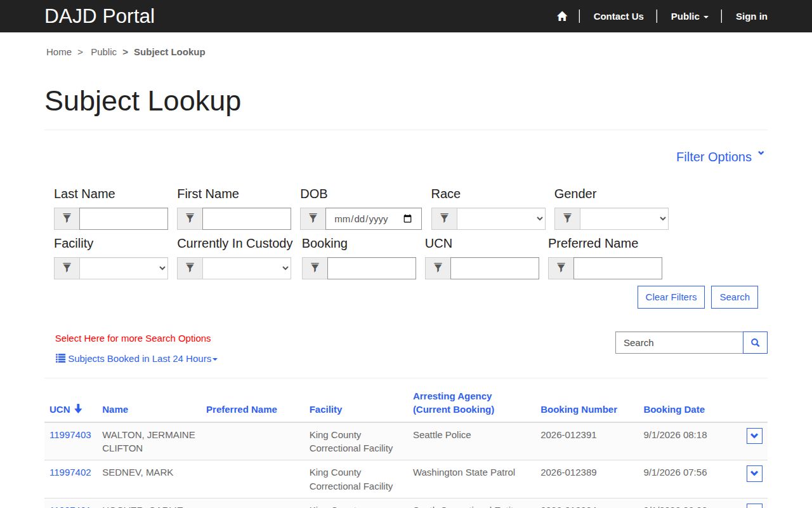Click the Washington State Patrol cell

coord(464,472)
